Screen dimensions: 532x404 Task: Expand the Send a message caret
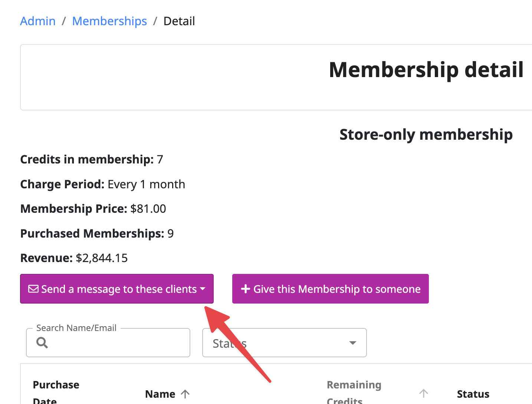[x=203, y=289]
